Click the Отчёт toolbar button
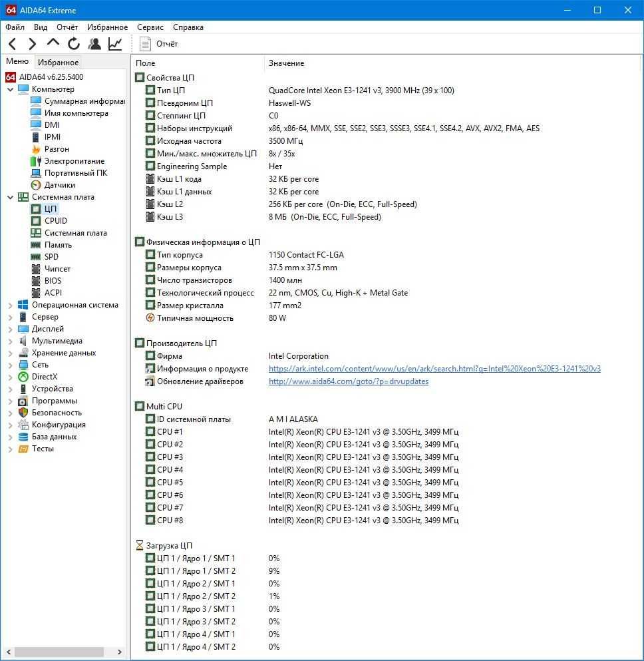 click(159, 43)
